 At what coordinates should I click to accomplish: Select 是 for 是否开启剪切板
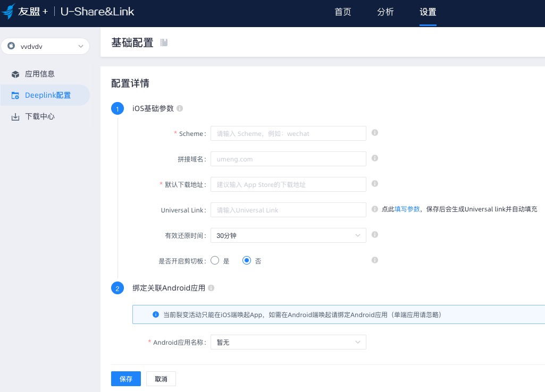(x=215, y=260)
